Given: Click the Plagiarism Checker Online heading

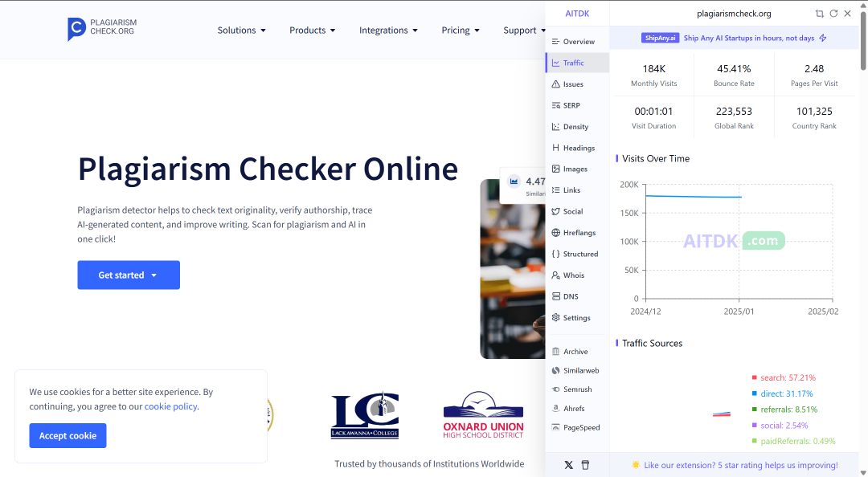Looking at the screenshot, I should [x=268, y=169].
